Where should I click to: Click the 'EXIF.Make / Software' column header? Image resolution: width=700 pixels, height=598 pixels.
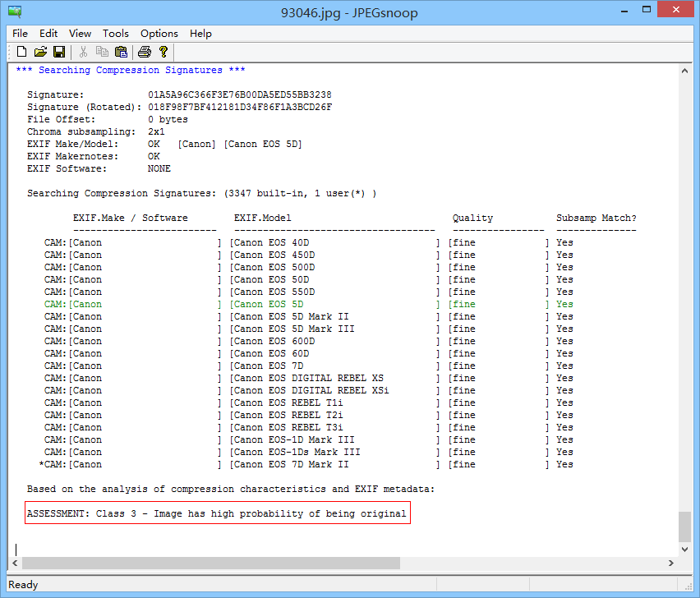point(131,218)
